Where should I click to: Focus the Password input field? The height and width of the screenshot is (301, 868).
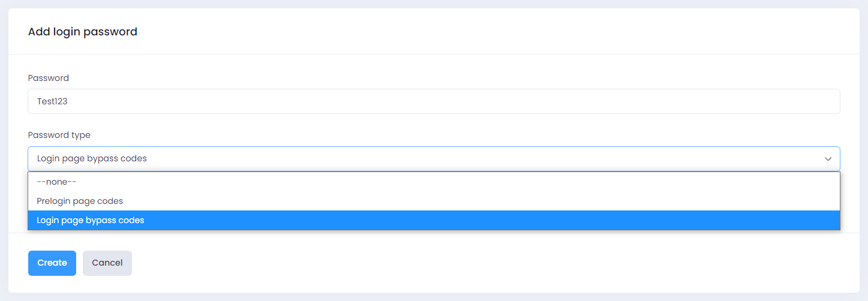point(433,102)
